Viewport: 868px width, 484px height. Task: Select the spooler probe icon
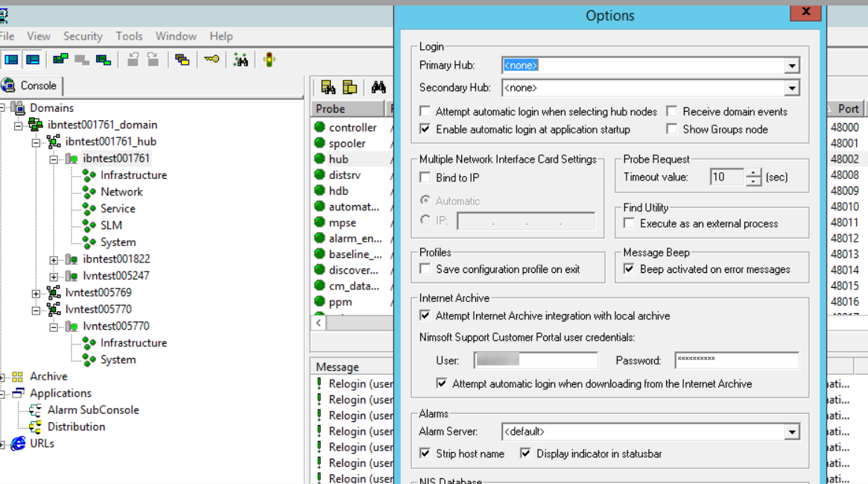(319, 143)
